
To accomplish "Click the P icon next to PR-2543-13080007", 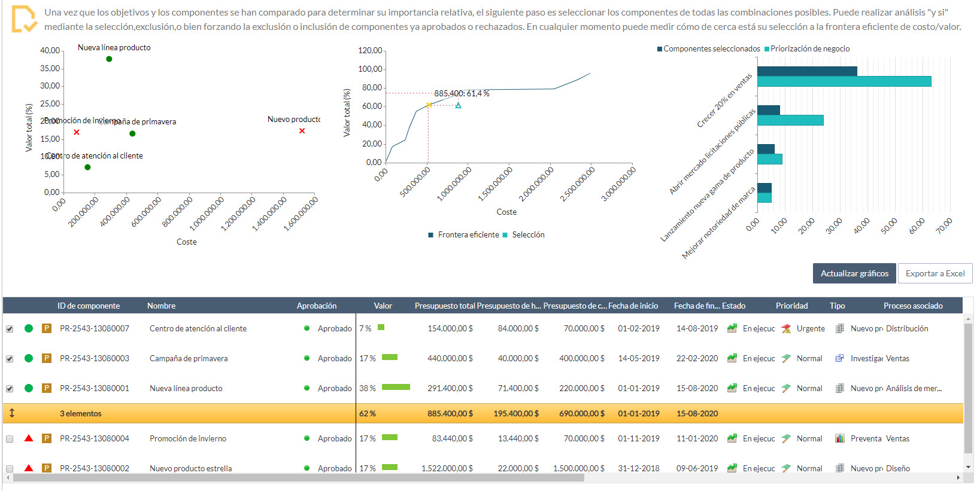I will tap(46, 328).
